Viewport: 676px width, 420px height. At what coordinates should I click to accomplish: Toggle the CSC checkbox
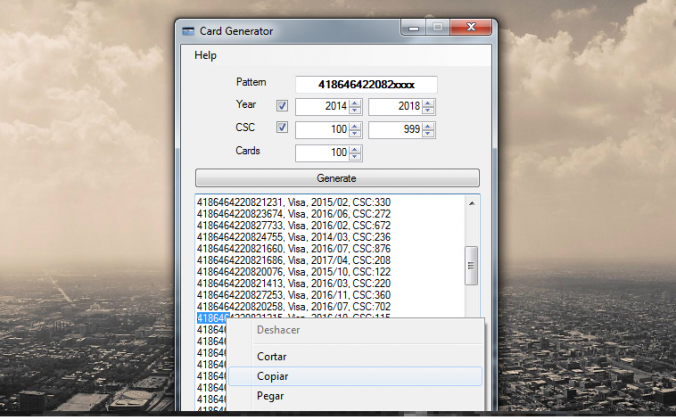[x=281, y=128]
